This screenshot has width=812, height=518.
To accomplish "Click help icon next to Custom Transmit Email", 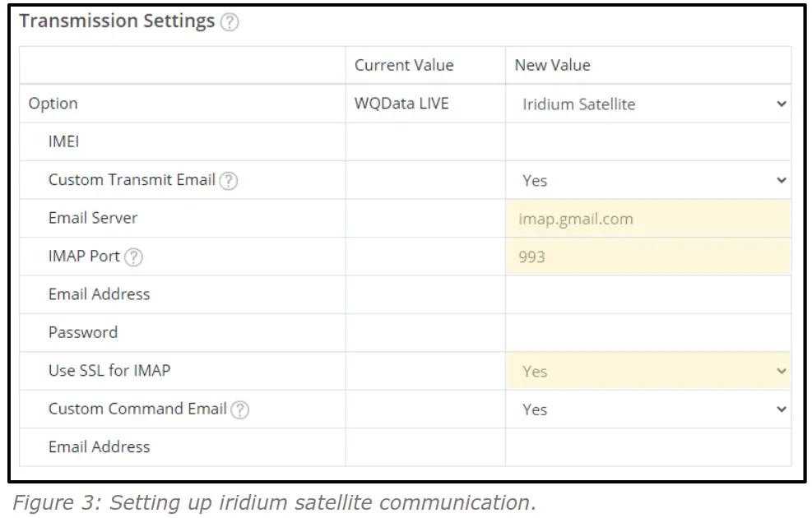I will (x=229, y=181).
